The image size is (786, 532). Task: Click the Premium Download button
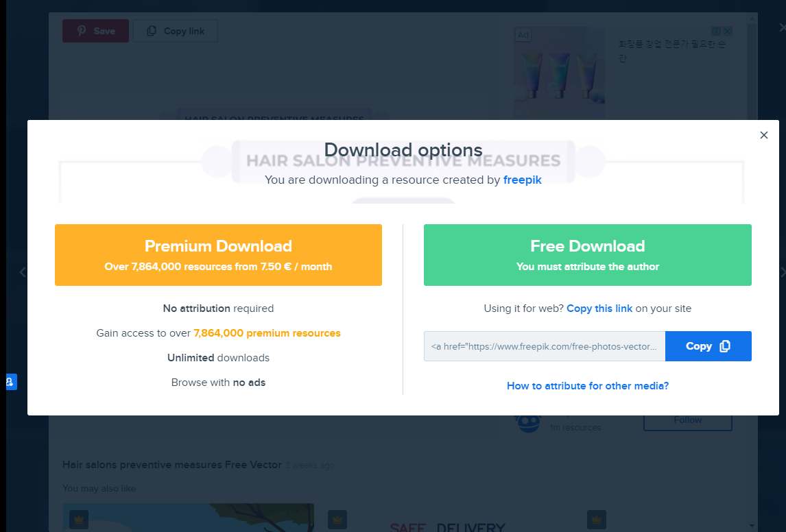click(x=218, y=255)
